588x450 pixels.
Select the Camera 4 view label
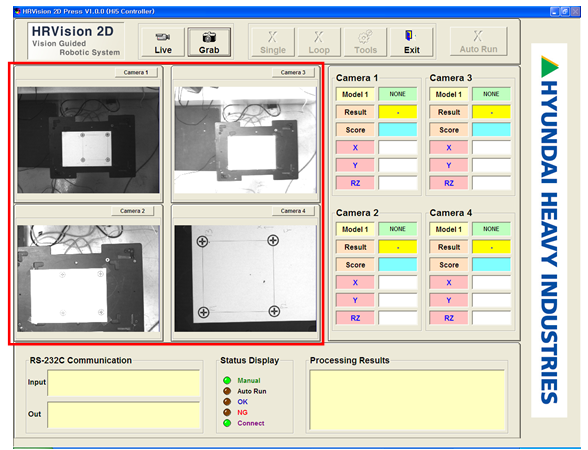coord(293,211)
